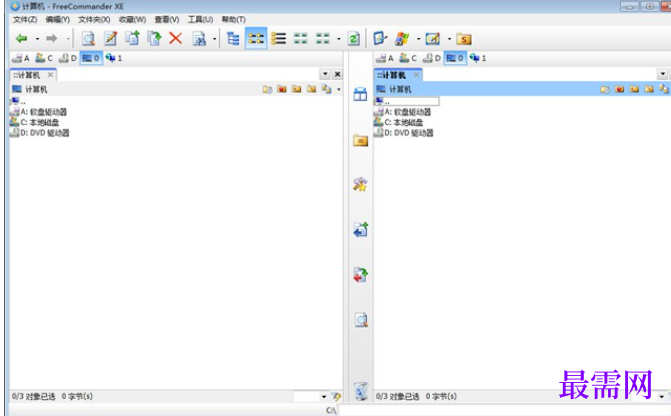671x416 pixels.
Task: Click right panel network button 1
Action: (478, 58)
